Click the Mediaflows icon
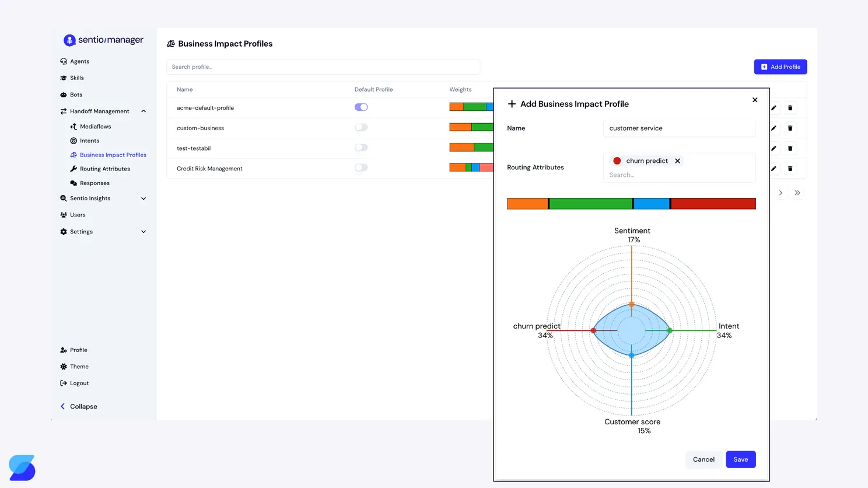 [x=73, y=126]
